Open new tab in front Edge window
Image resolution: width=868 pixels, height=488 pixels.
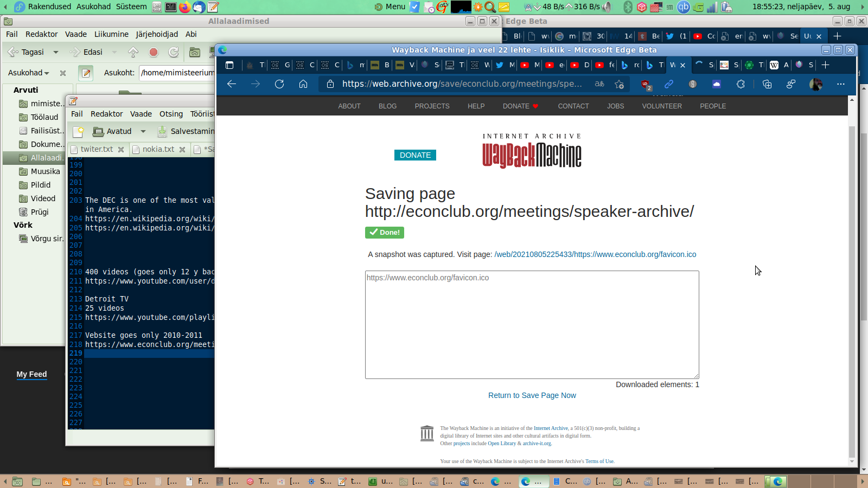826,65
